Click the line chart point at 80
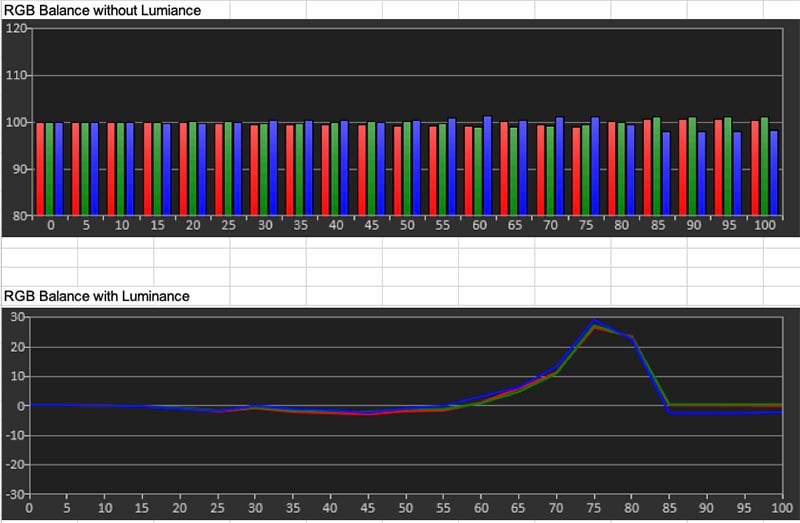 [631, 337]
